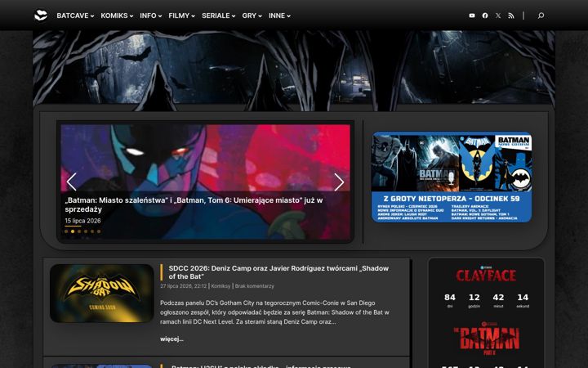Expand the KOMIKS menu
The height and width of the screenshot is (368, 588).
tap(117, 16)
